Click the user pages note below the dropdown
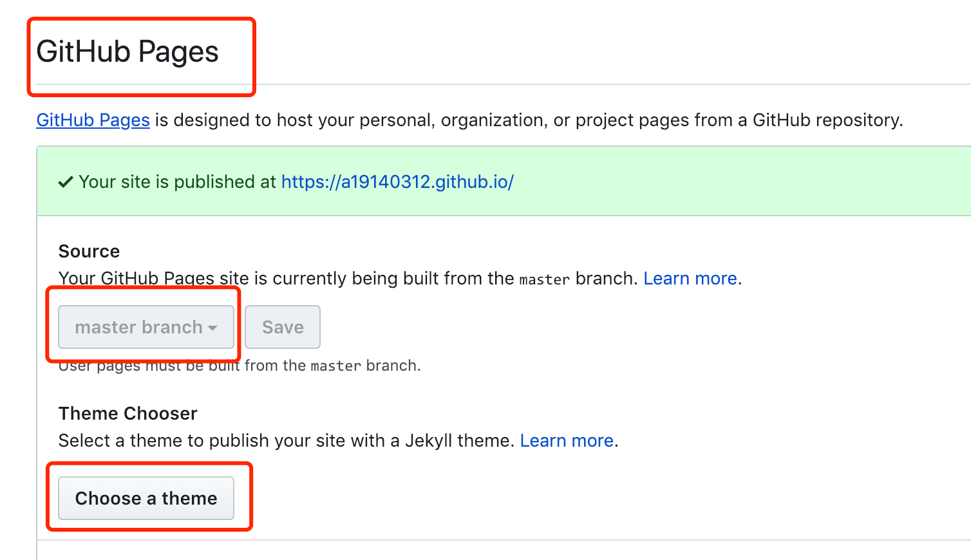This screenshot has width=971, height=560. point(239,365)
